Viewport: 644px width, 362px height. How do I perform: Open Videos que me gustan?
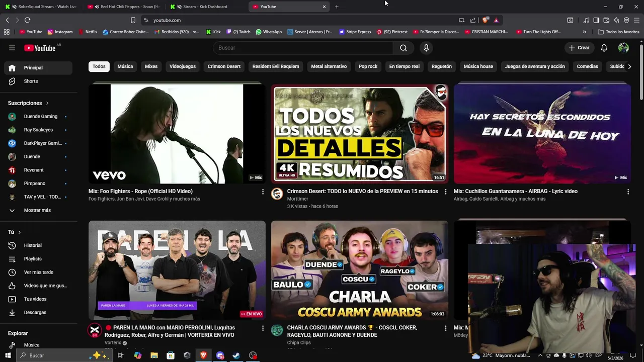tap(38, 286)
